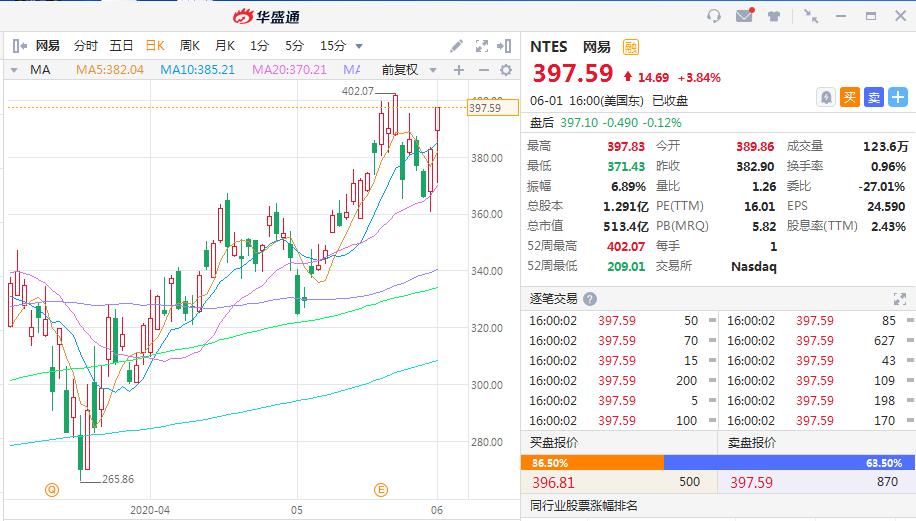916x521 pixels.
Task: Select the 日K chart tab
Action: click(x=155, y=46)
